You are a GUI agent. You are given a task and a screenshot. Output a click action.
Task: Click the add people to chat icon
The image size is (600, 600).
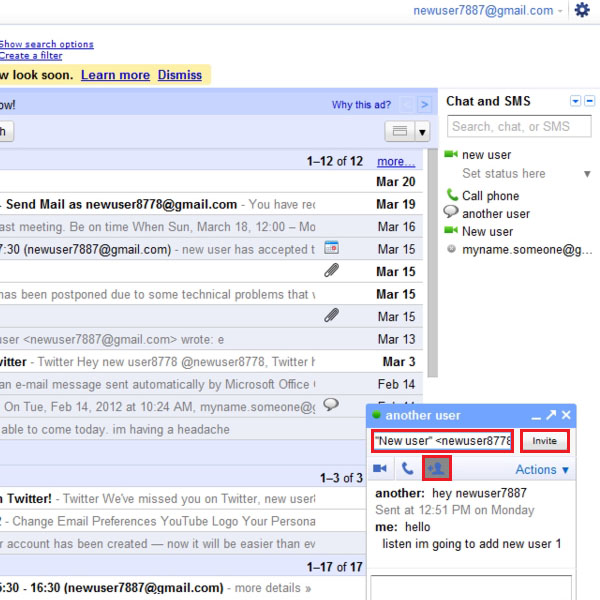[437, 468]
